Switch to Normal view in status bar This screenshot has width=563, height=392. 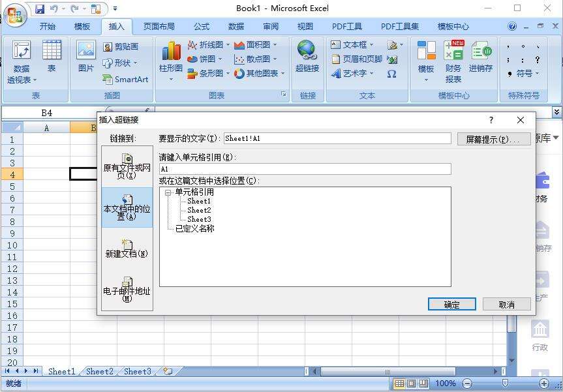(x=399, y=384)
